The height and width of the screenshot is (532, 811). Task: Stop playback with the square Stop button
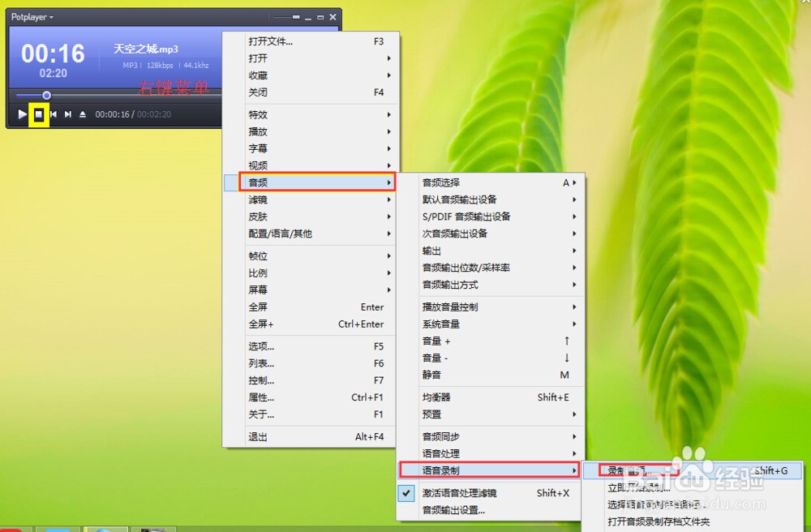point(39,114)
